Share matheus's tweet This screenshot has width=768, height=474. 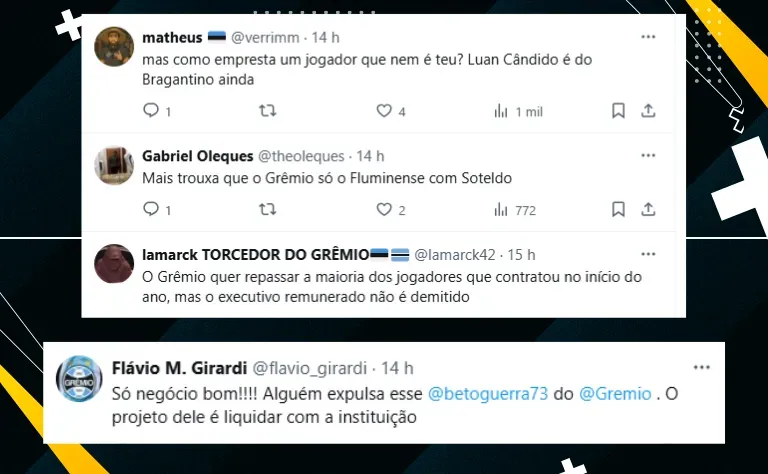tap(648, 111)
